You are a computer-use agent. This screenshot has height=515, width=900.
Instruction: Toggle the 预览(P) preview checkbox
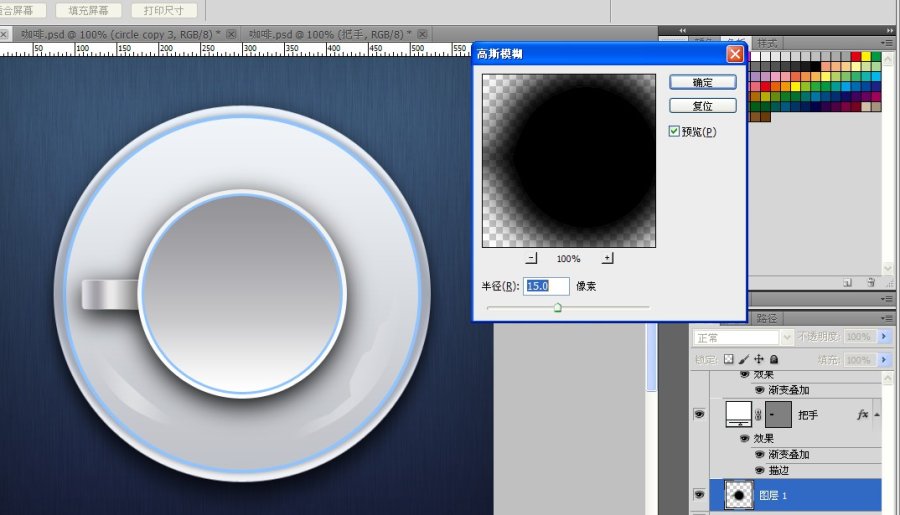coord(674,131)
